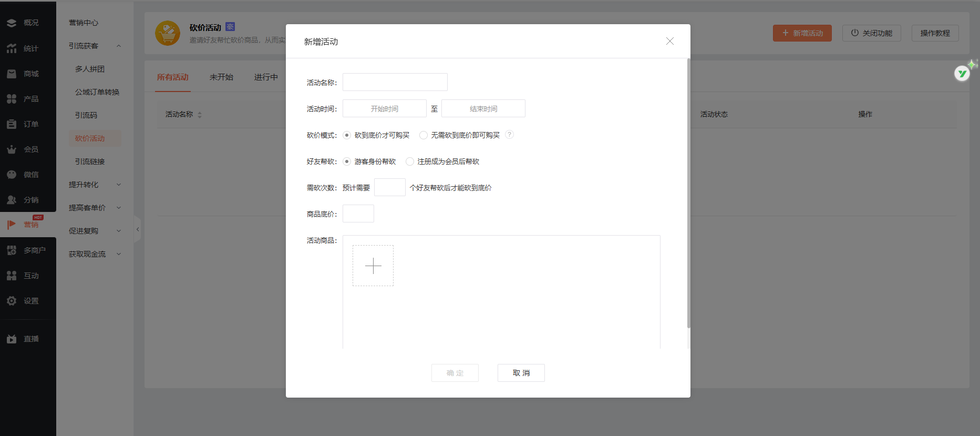Select 无需砍到底价即可购买 radio option
Image resolution: width=980 pixels, height=436 pixels.
(x=424, y=135)
